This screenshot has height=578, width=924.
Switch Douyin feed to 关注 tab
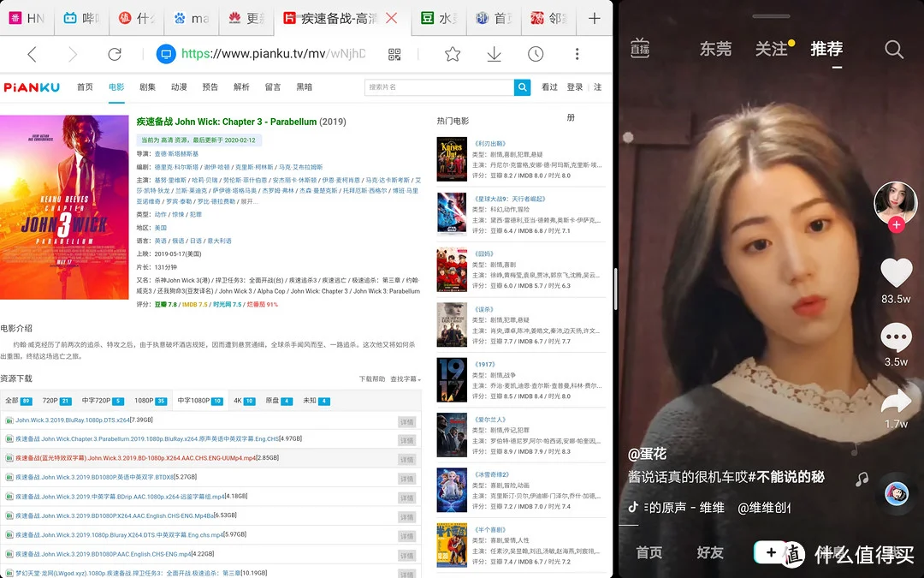click(772, 48)
